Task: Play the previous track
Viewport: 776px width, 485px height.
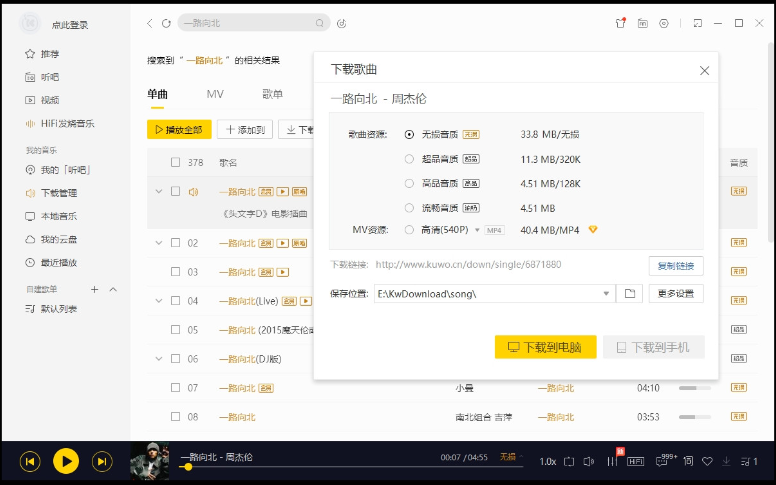Action: [30, 462]
